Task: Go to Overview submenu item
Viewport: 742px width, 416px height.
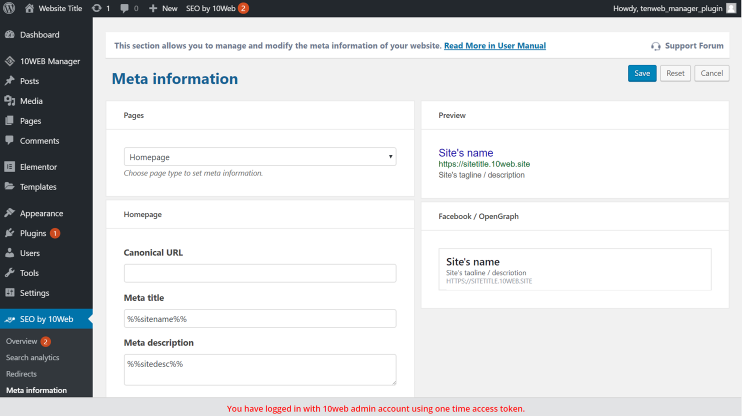Action: click(22, 341)
